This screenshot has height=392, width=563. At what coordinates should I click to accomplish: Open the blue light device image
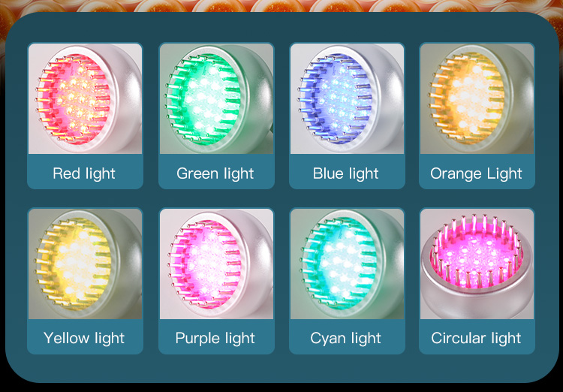(x=348, y=99)
